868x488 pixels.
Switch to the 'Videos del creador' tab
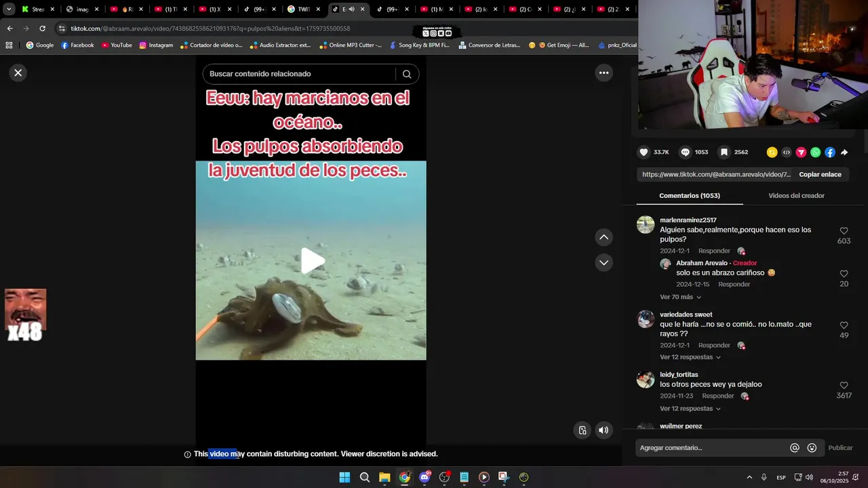[x=796, y=196]
